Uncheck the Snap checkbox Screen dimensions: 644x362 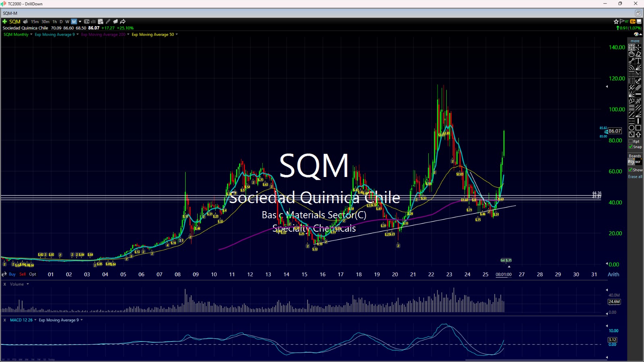point(631,147)
